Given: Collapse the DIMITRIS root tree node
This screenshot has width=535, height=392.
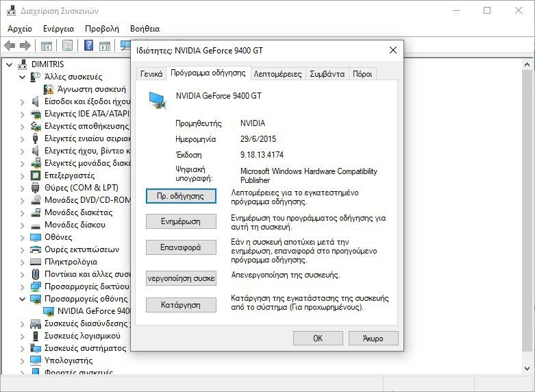Looking at the screenshot, I should (x=10, y=64).
